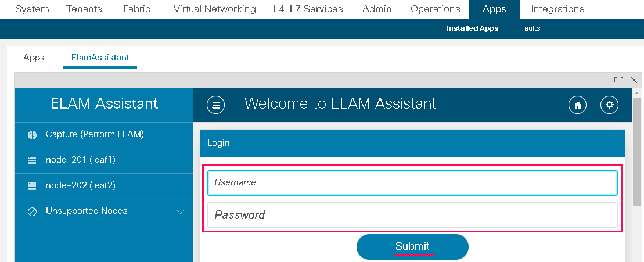Click the Unsupported Nodes prohibited icon
The image size is (644, 262).
tap(32, 212)
